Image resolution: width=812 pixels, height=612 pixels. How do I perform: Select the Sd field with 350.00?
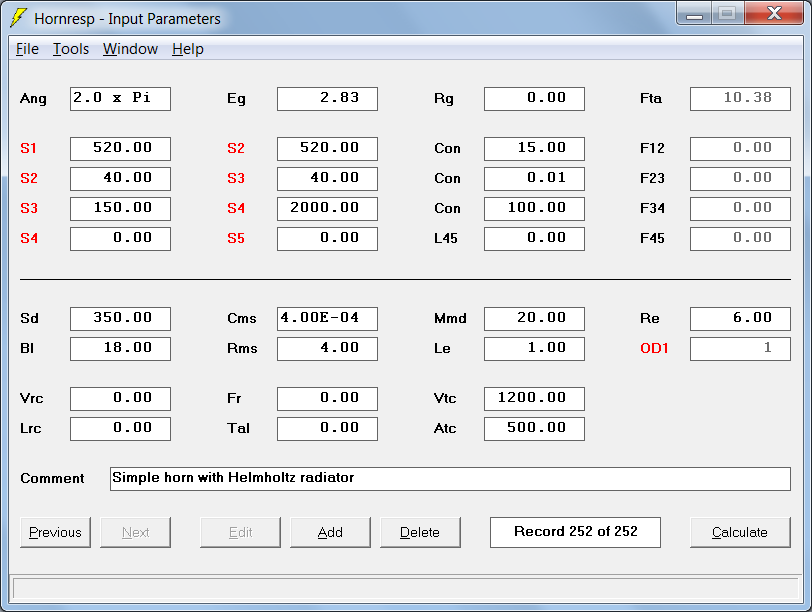(x=120, y=318)
